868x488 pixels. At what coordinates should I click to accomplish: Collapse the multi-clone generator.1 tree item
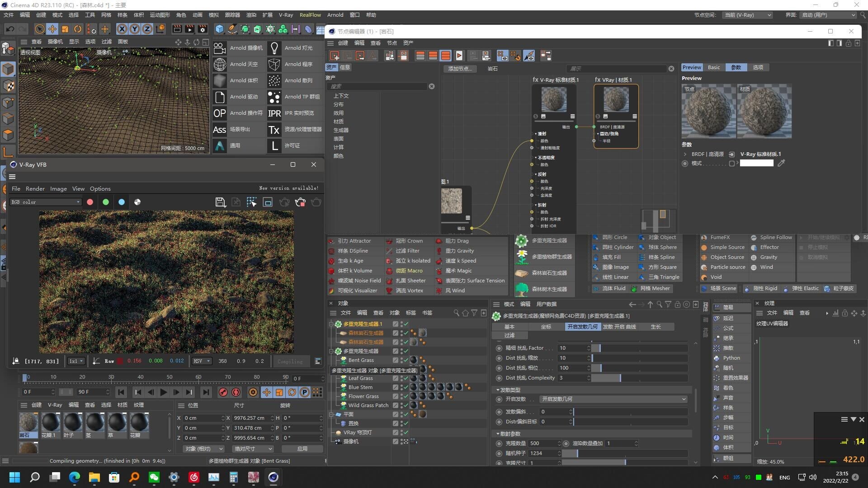(331, 324)
